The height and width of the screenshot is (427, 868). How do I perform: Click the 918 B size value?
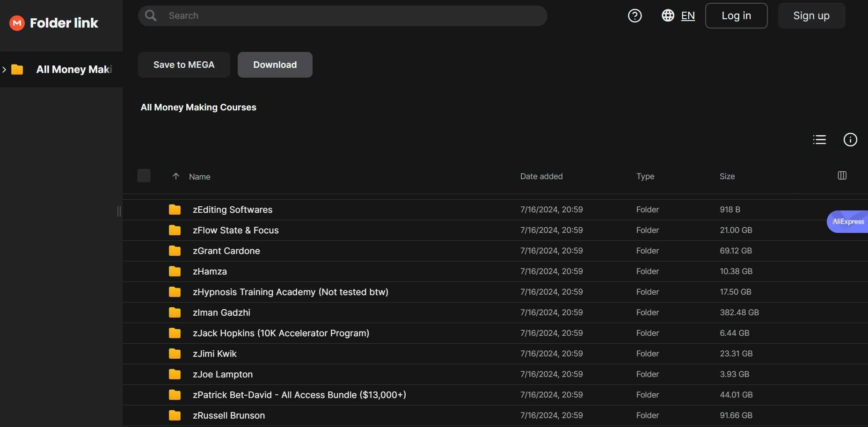click(x=730, y=210)
